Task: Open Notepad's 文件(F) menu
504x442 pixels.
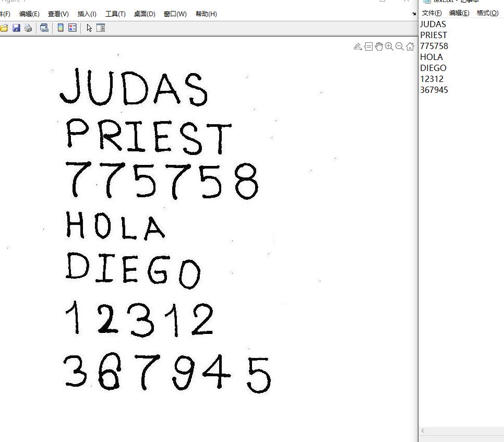Action: tap(431, 13)
